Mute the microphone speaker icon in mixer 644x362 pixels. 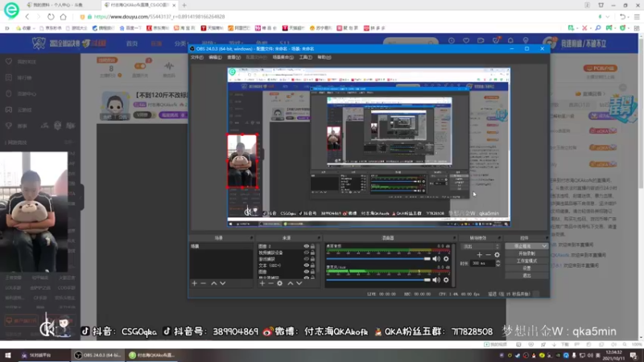436,280
